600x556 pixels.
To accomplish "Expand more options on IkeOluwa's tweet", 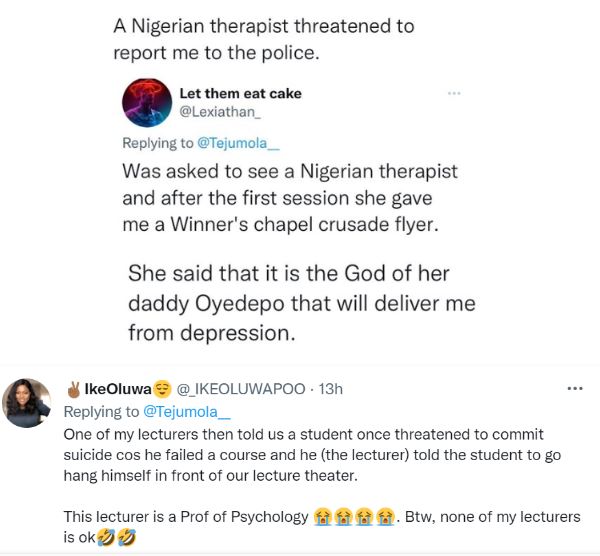I will (x=574, y=387).
